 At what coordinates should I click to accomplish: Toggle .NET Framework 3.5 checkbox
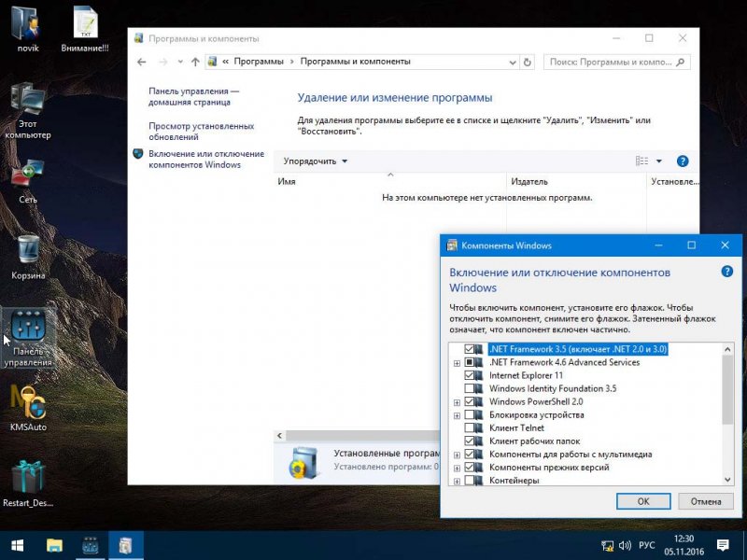[x=470, y=349]
